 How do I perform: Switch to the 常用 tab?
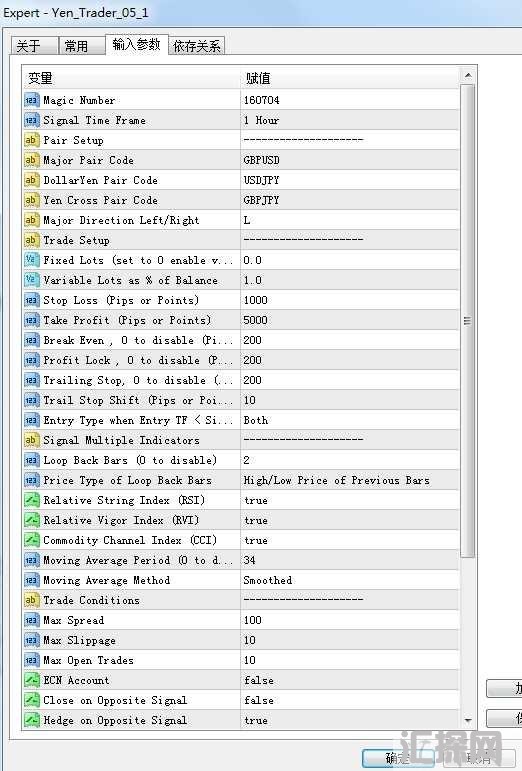82,46
